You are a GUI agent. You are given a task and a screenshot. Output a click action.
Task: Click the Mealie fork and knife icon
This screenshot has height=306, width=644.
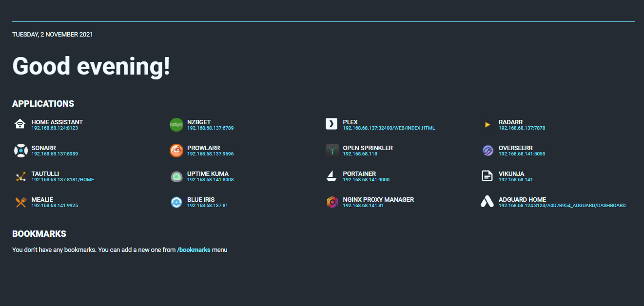(20, 202)
